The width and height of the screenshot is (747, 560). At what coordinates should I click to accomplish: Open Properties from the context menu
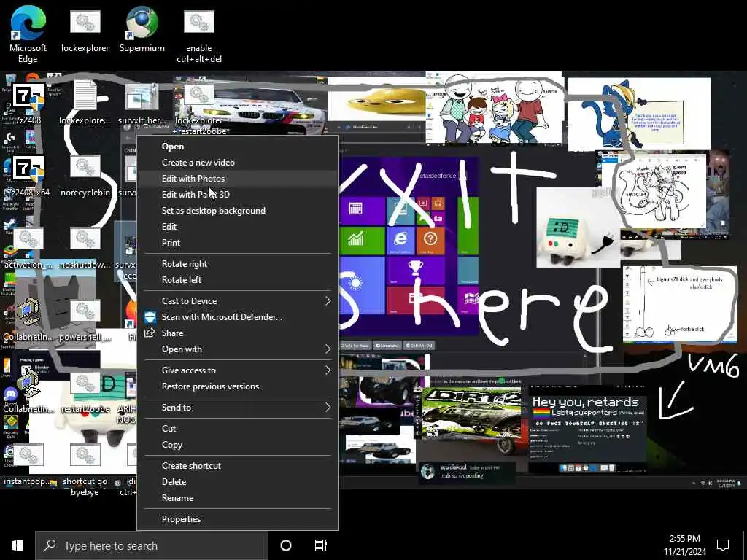pyautogui.click(x=237, y=519)
